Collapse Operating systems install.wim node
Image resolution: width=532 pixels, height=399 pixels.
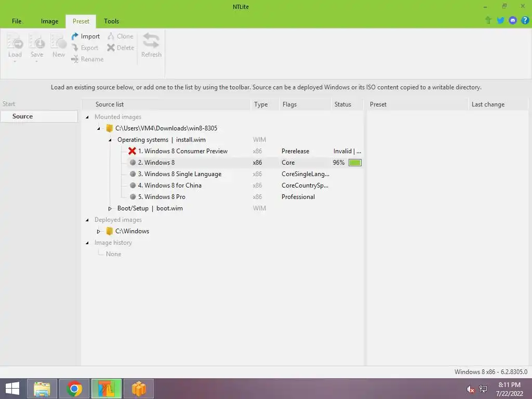tap(110, 140)
